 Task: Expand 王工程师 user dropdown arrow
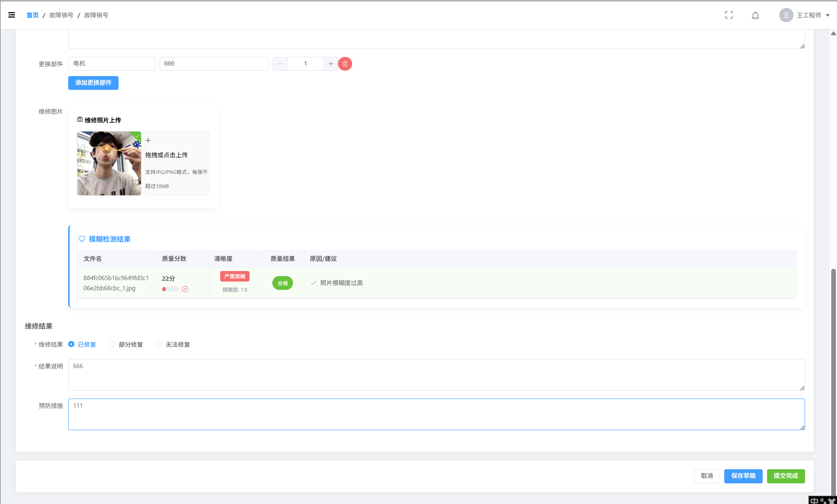pos(828,15)
